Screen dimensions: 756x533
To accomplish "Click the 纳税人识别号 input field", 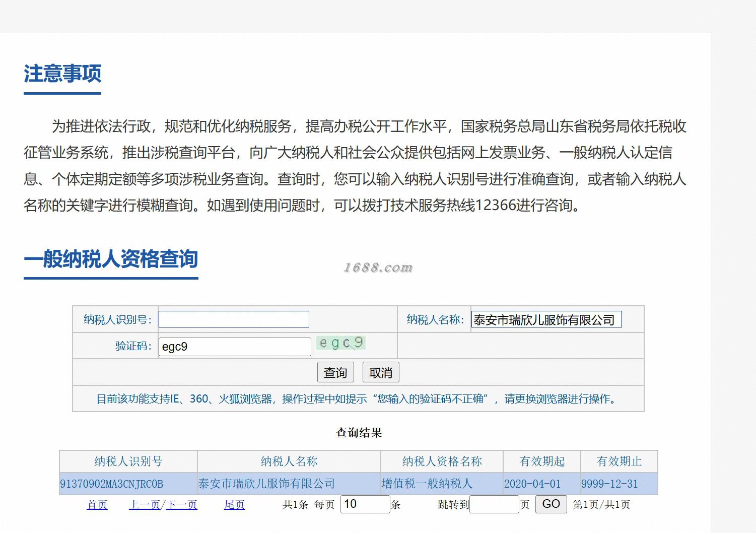I will tap(234, 319).
